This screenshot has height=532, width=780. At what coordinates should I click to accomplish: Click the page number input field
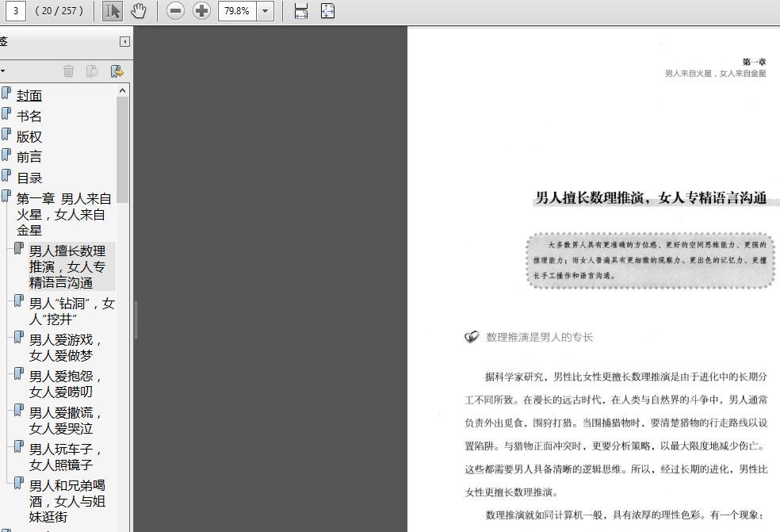point(15,11)
